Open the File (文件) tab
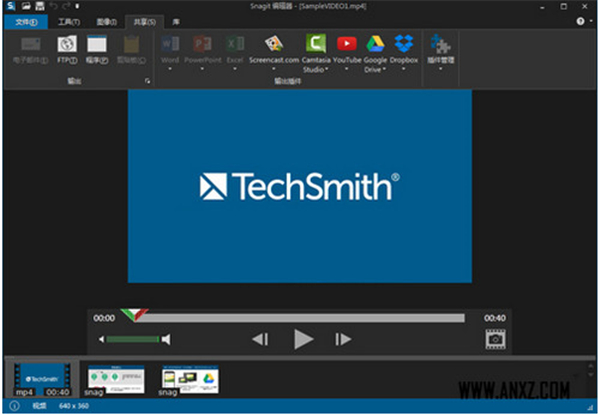The image size is (600, 415). (26, 22)
